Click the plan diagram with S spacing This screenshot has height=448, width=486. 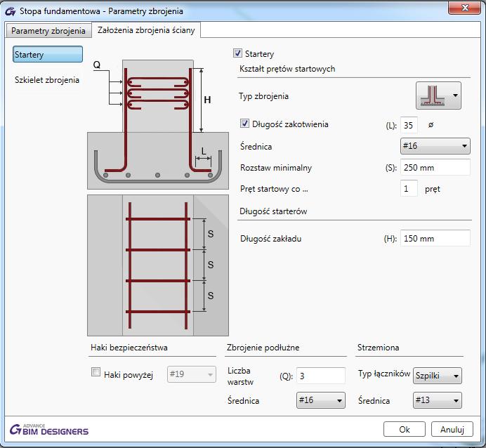(158, 265)
